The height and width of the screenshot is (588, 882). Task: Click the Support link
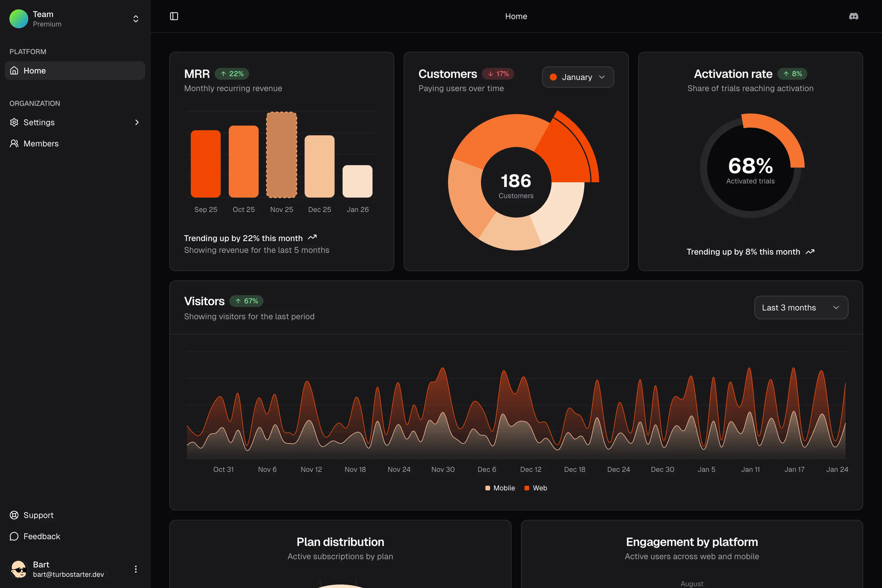coord(39,515)
